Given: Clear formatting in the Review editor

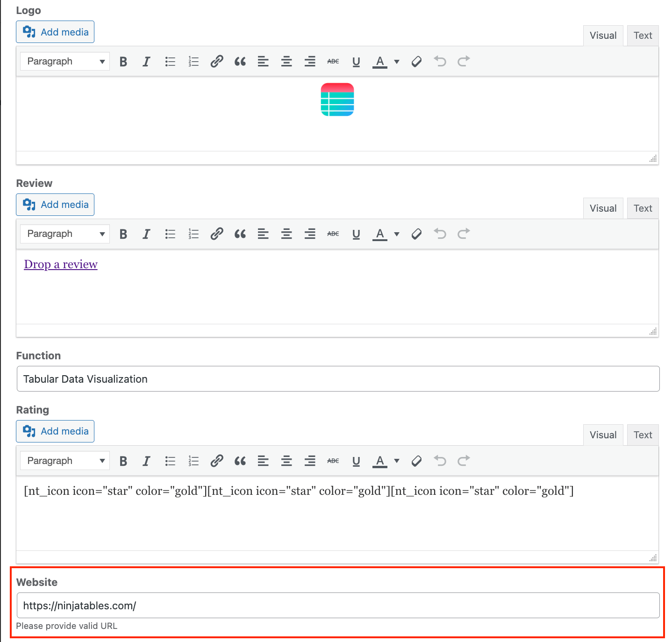Looking at the screenshot, I should click(416, 234).
